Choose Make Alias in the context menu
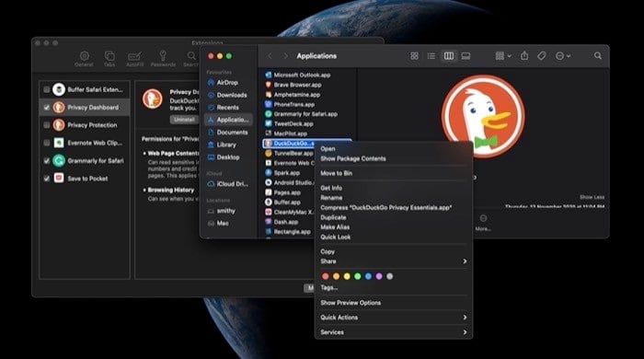Viewport: 644px width, 359px height. (394, 227)
